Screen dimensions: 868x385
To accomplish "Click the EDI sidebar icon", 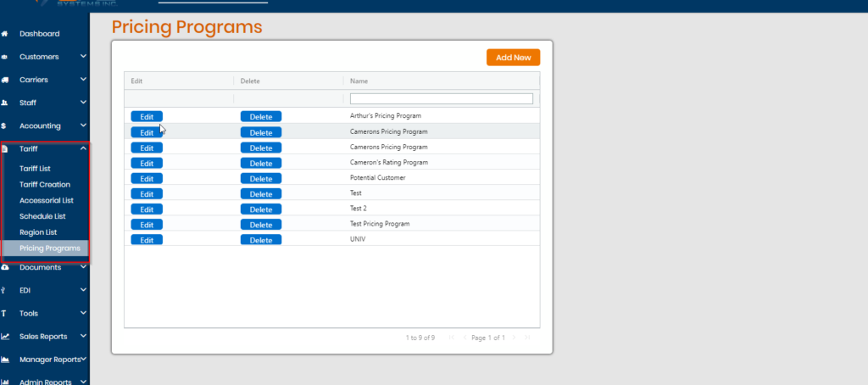I will click(x=3, y=290).
